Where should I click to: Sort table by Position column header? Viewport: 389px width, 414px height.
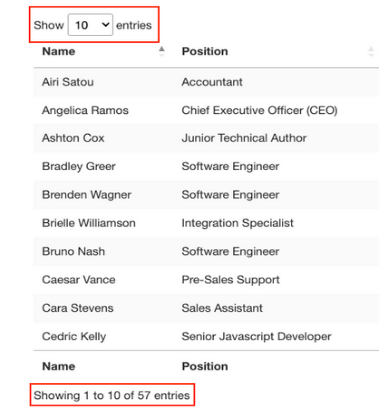coord(205,51)
